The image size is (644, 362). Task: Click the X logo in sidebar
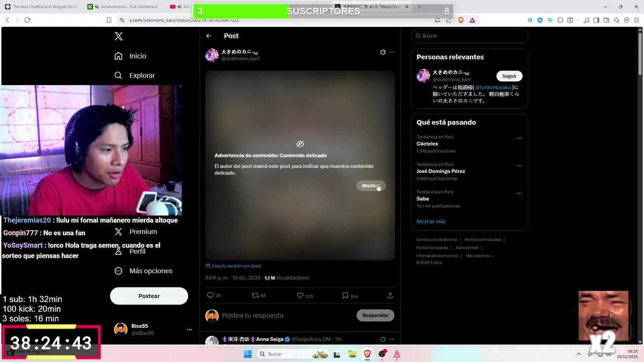pyautogui.click(x=119, y=36)
